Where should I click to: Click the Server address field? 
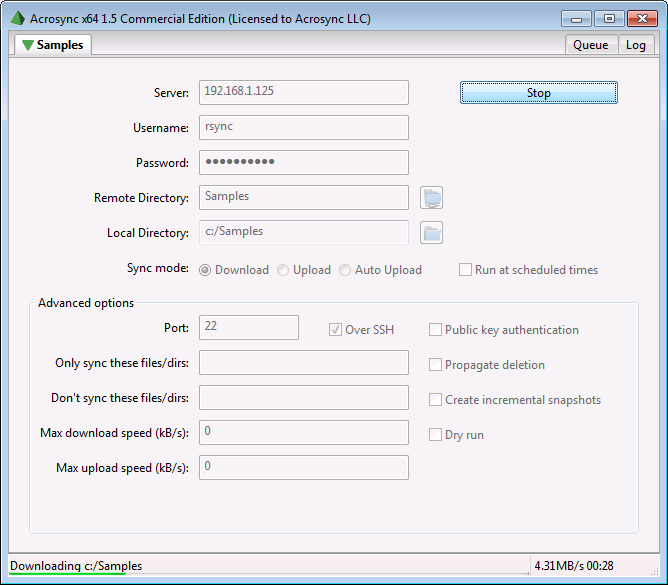click(x=304, y=92)
